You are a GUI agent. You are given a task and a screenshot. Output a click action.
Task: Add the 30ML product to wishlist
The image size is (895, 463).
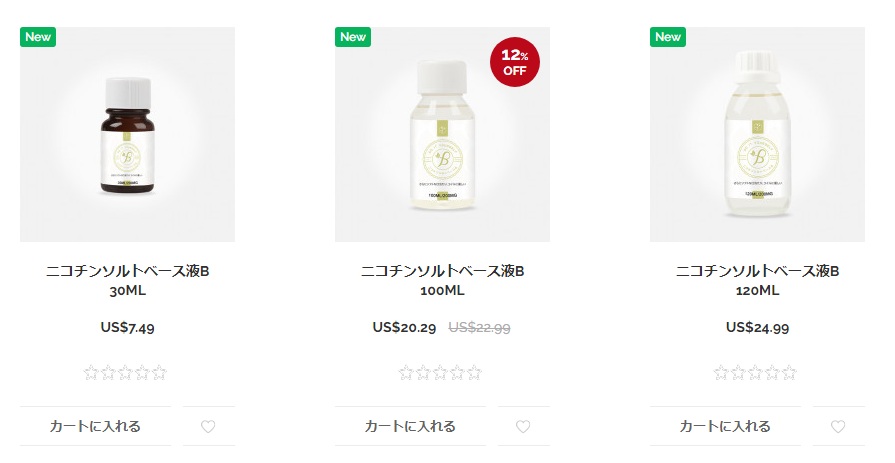(x=208, y=427)
